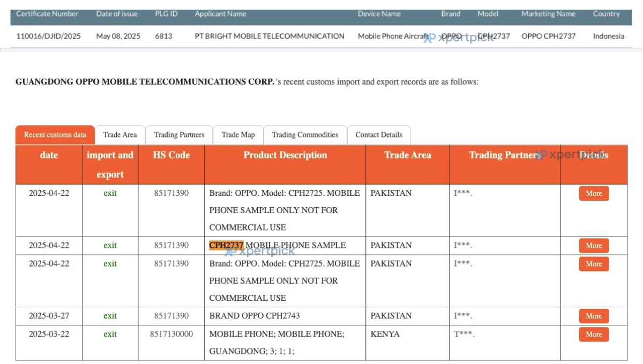Open More details for the Kenya record
The image size is (643, 364).
tap(594, 335)
